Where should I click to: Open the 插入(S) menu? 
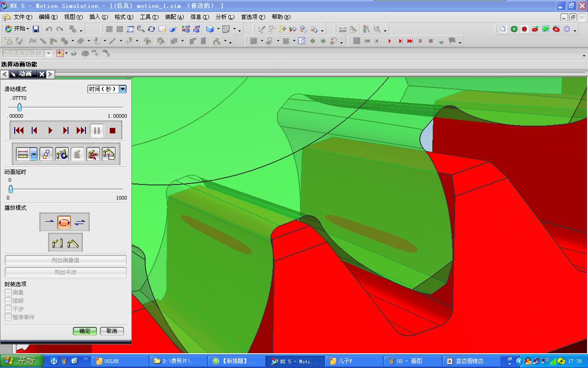99,17
